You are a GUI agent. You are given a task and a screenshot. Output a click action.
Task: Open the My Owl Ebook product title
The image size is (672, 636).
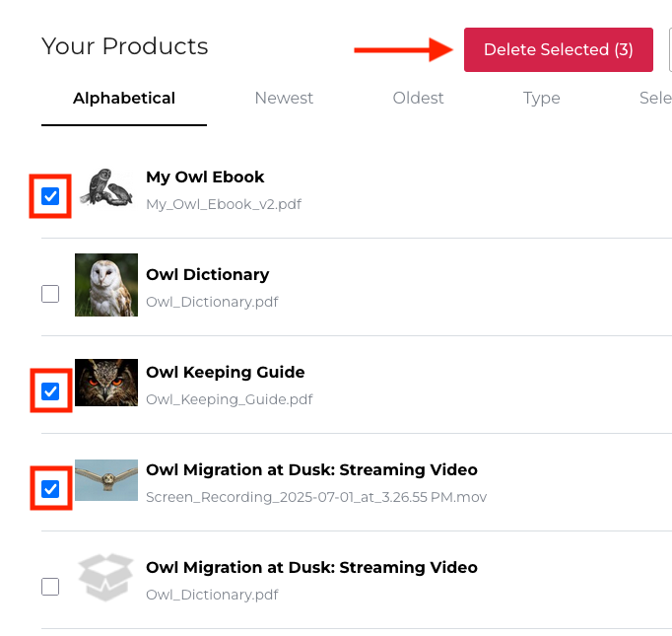pos(205,177)
